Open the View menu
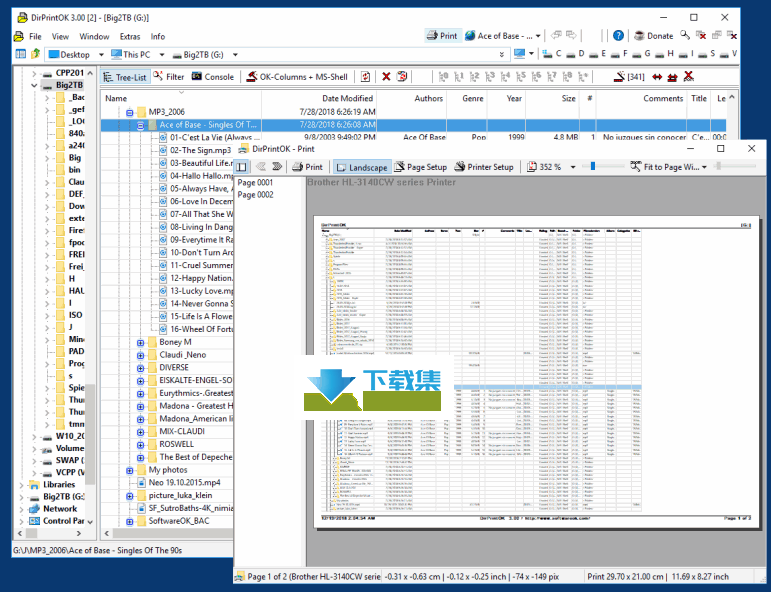 (60, 36)
